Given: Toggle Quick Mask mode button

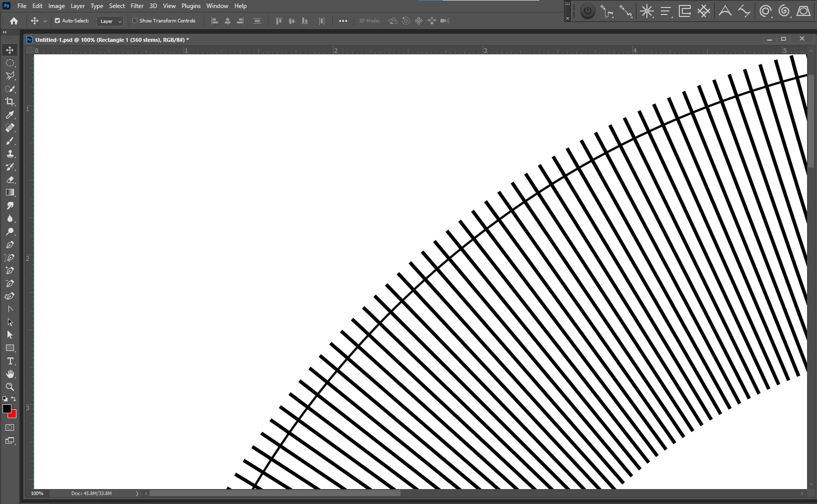Looking at the screenshot, I should click(x=10, y=428).
